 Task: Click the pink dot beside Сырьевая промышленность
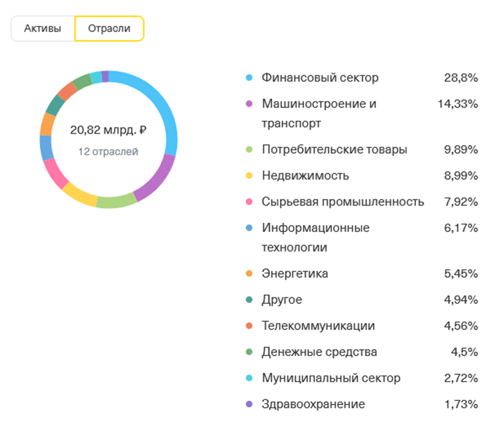coord(249,202)
